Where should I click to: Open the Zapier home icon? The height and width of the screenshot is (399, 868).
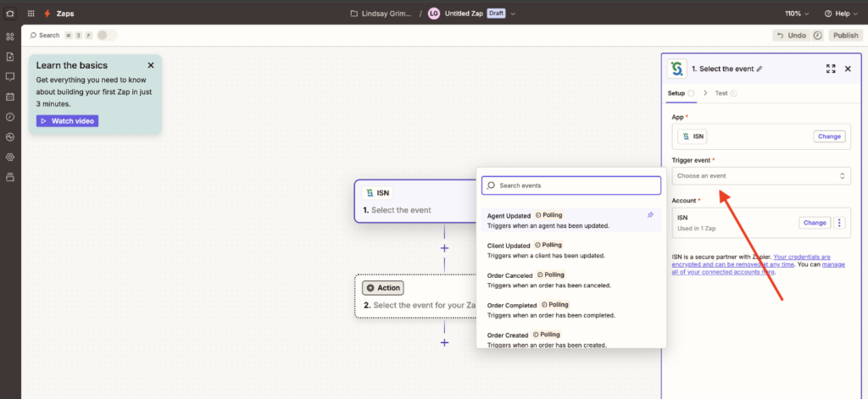[10, 14]
